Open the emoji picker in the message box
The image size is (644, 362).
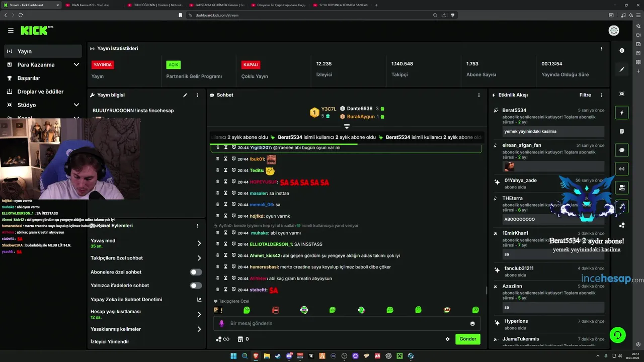click(x=472, y=323)
